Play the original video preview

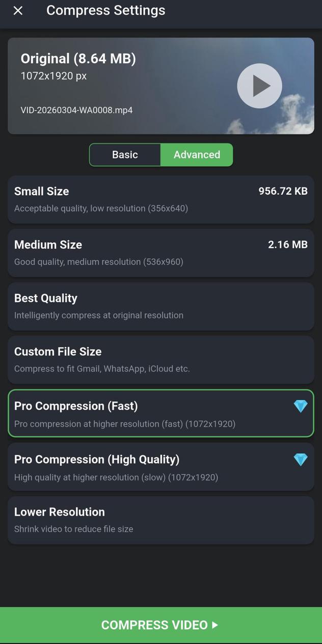(259, 86)
